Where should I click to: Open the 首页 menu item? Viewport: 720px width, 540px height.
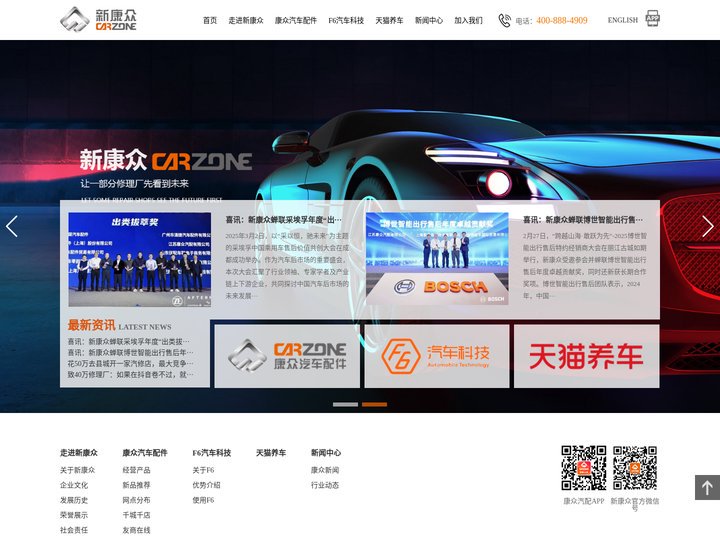(210, 20)
